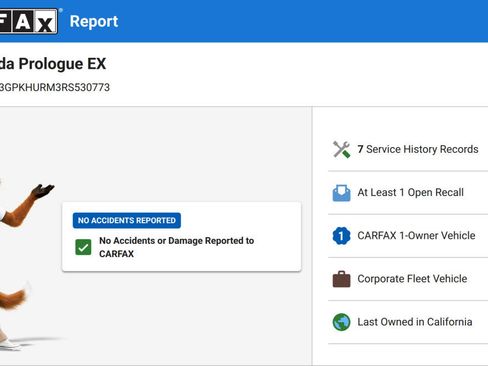This screenshot has width=488, height=366.
Task: Select Corporate Fleet Vehicle entry
Action: coord(408,279)
